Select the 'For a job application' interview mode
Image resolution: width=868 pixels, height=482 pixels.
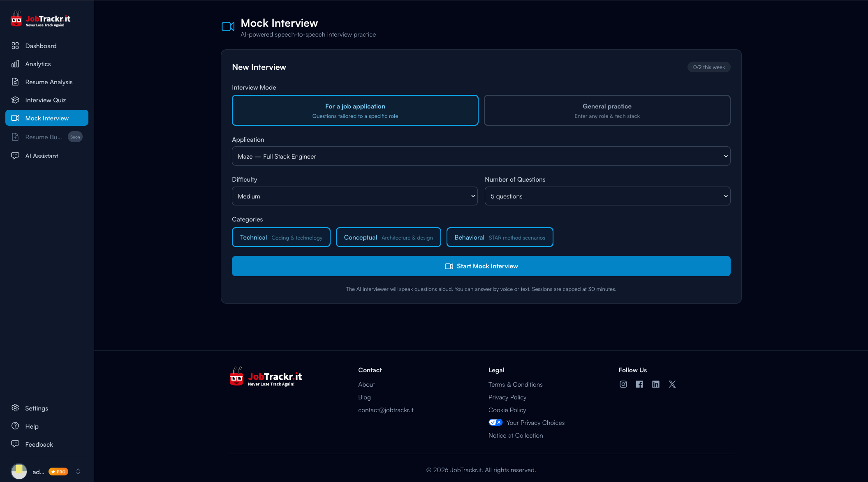coord(355,110)
